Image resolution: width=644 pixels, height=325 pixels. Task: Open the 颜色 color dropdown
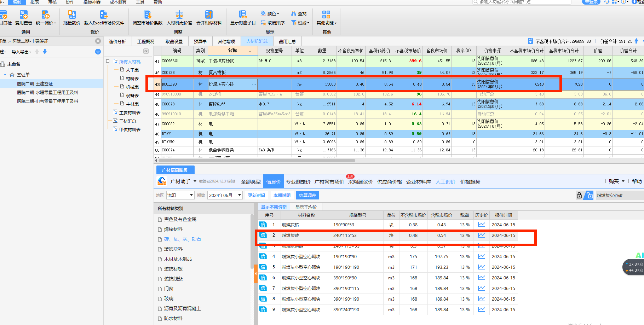270,13
